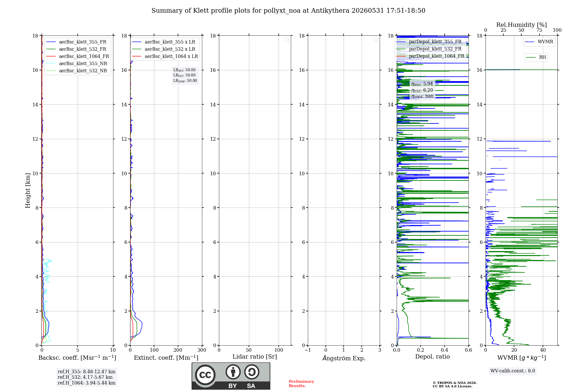Screen dimensions: 577x392
Task: Click the η532: 6.20 annotation
Action: point(422,90)
